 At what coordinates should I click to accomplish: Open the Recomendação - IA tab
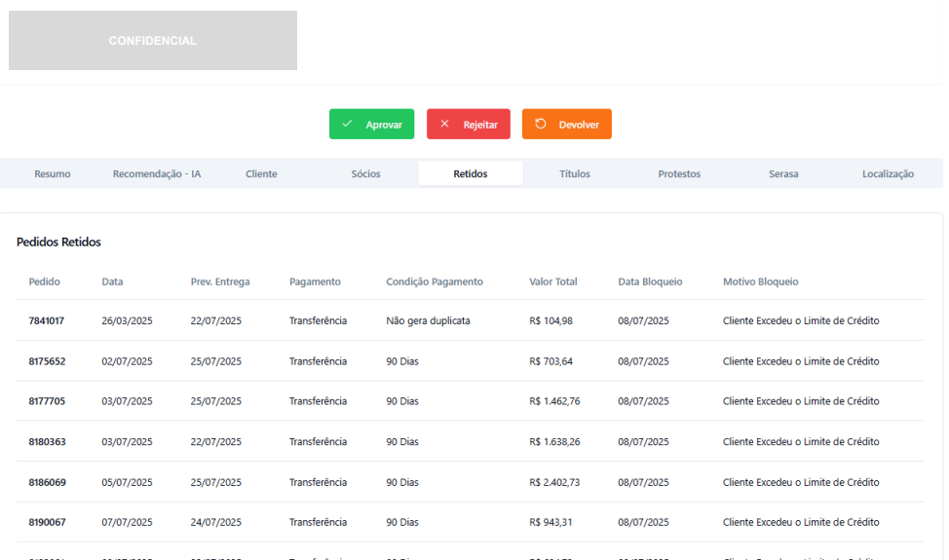click(x=157, y=174)
